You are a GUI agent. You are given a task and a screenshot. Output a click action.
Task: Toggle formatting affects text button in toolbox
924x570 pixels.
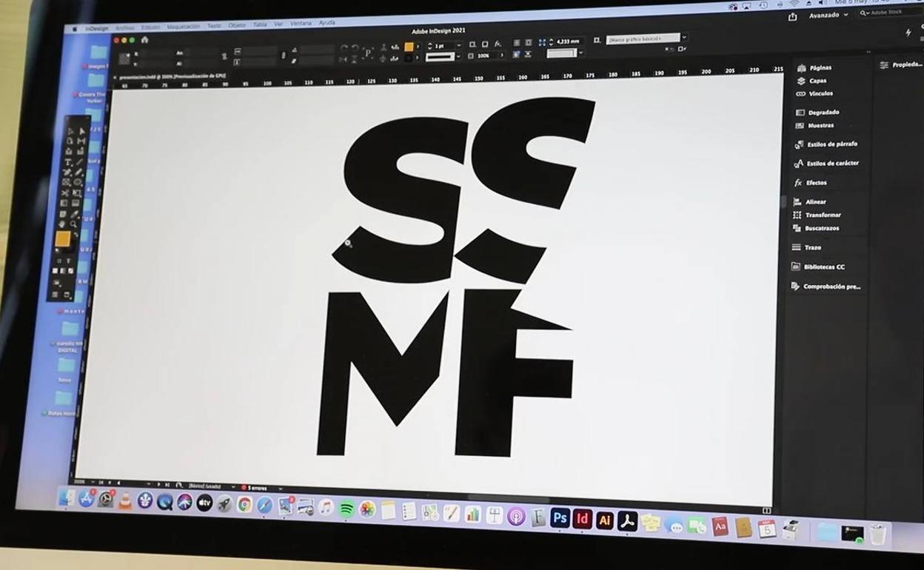[x=69, y=261]
